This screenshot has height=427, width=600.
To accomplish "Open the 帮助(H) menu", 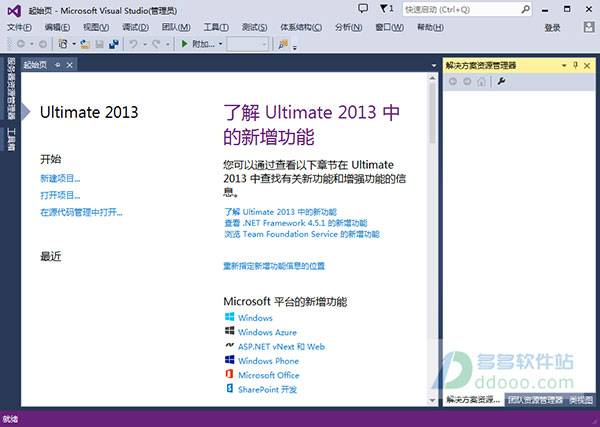I will pos(430,27).
